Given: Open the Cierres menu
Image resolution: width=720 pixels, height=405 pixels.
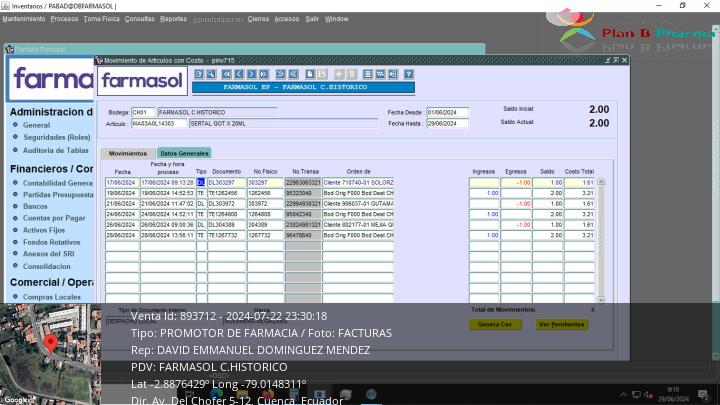Looking at the screenshot, I should coord(258,19).
